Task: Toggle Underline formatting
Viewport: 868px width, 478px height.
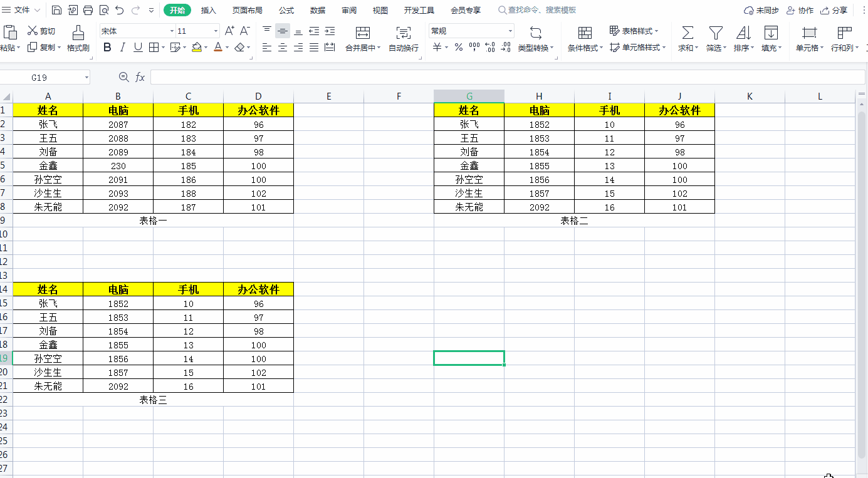Action: (138, 47)
